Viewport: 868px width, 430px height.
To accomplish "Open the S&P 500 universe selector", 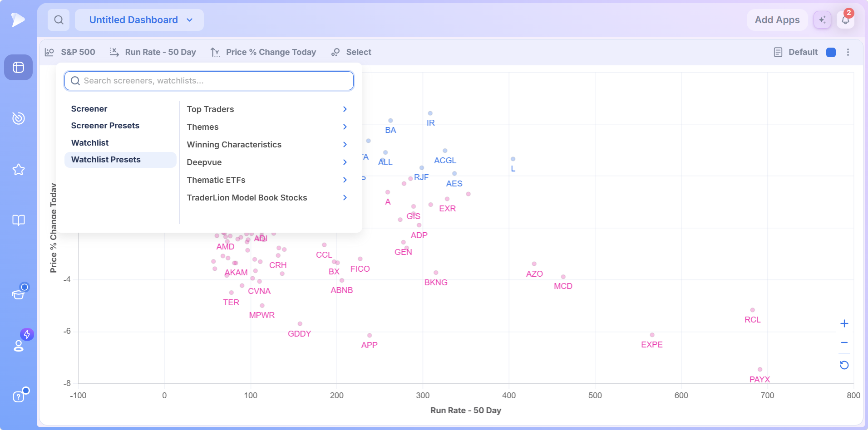I will click(70, 52).
